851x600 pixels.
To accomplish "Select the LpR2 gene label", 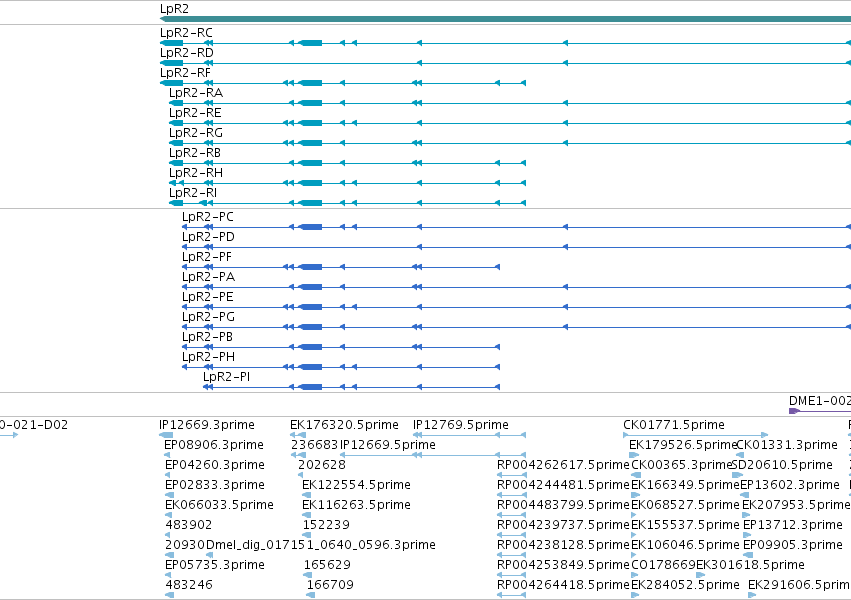I will click(174, 9).
